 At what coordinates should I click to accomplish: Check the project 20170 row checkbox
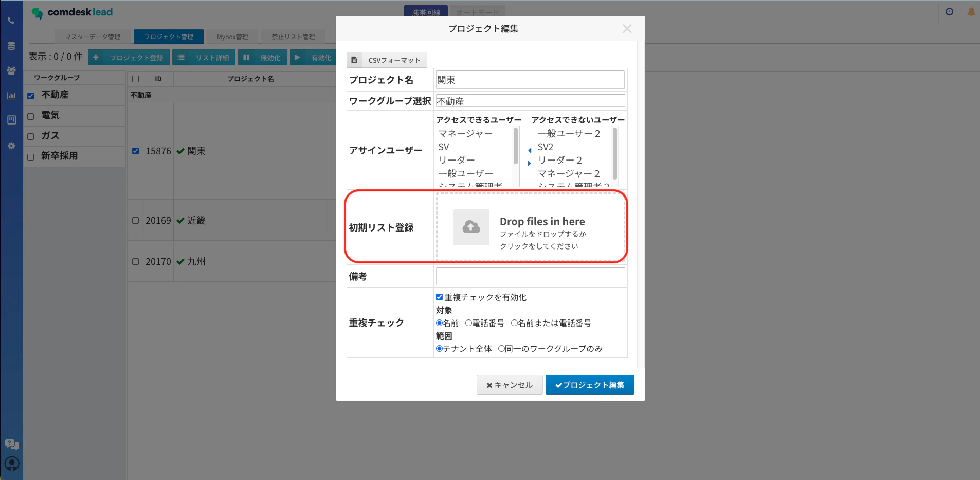136,261
